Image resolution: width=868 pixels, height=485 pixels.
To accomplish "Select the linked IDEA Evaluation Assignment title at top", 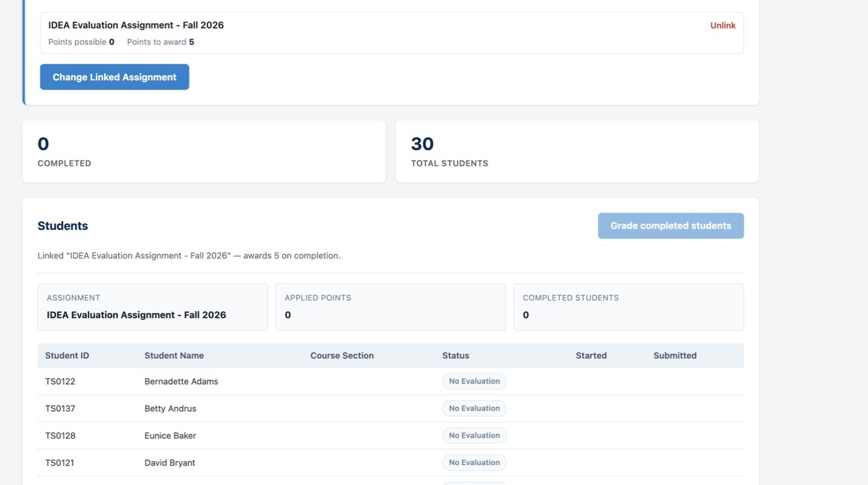I will point(136,25).
